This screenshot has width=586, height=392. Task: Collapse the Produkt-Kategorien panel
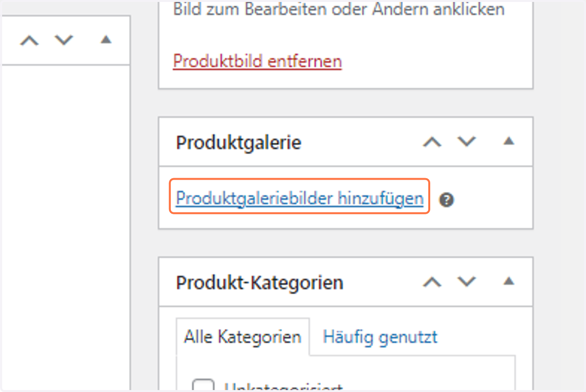[509, 281]
